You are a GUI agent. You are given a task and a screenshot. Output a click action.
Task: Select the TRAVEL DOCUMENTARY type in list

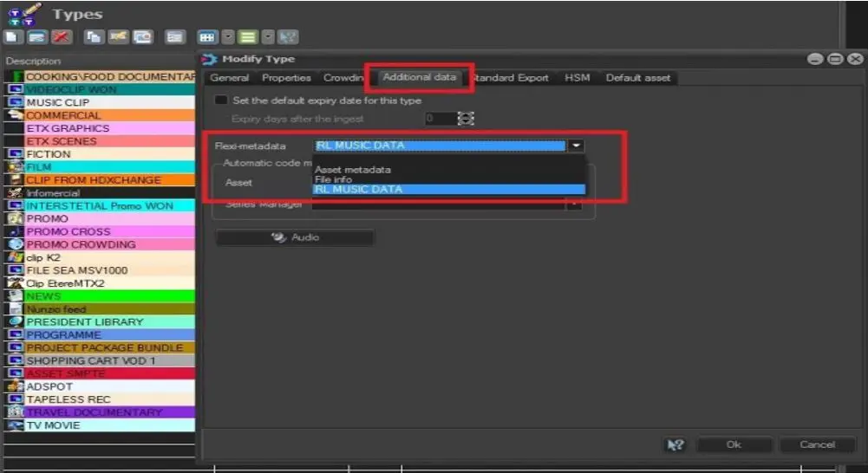pyautogui.click(x=94, y=412)
